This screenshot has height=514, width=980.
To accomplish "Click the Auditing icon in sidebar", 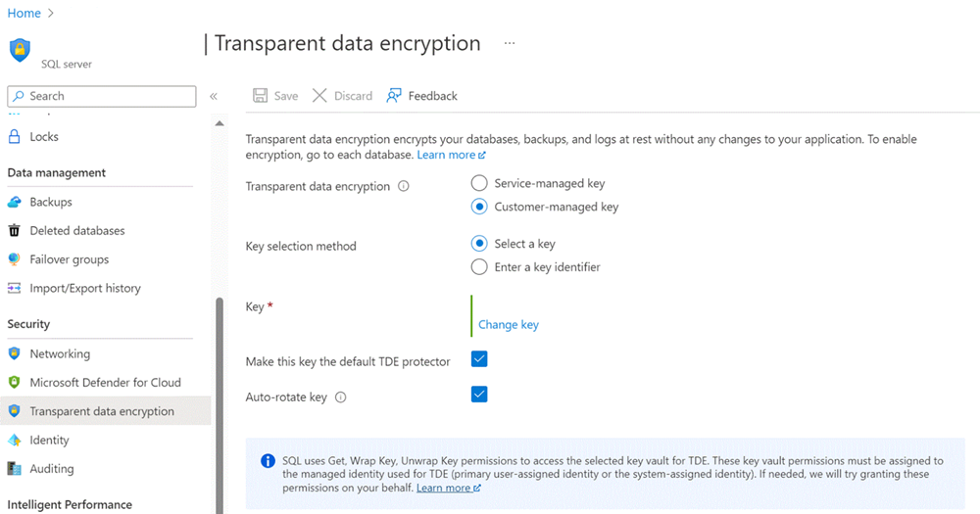I will [x=14, y=469].
